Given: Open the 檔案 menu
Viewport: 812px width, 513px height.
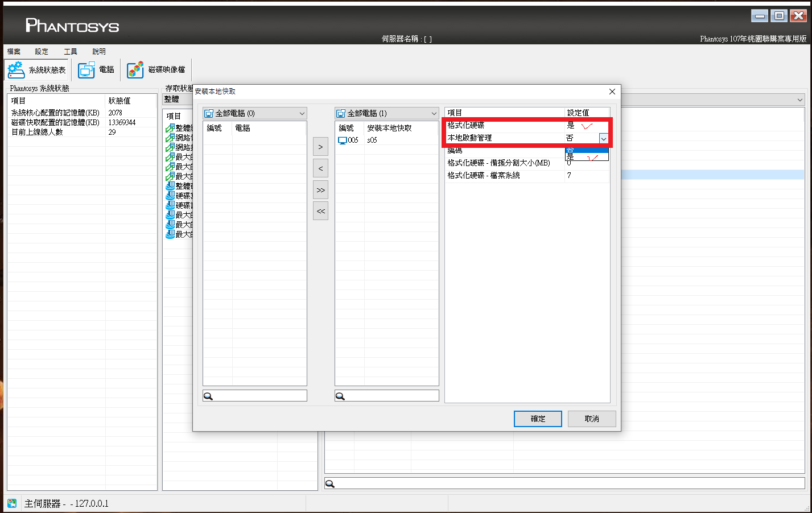Looking at the screenshot, I should coord(14,51).
